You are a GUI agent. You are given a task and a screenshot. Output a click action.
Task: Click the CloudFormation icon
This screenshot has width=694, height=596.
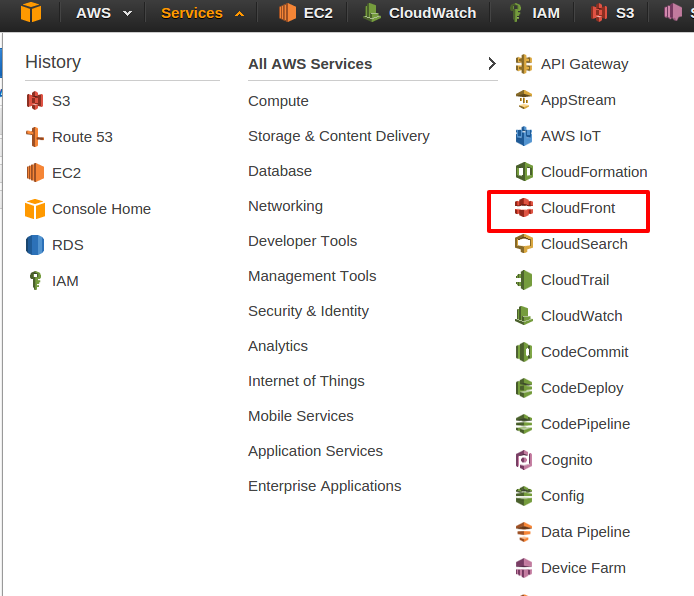click(524, 172)
